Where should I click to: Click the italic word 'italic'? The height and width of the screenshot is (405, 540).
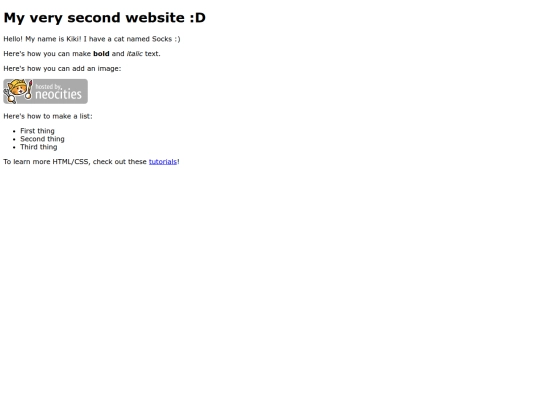135,54
